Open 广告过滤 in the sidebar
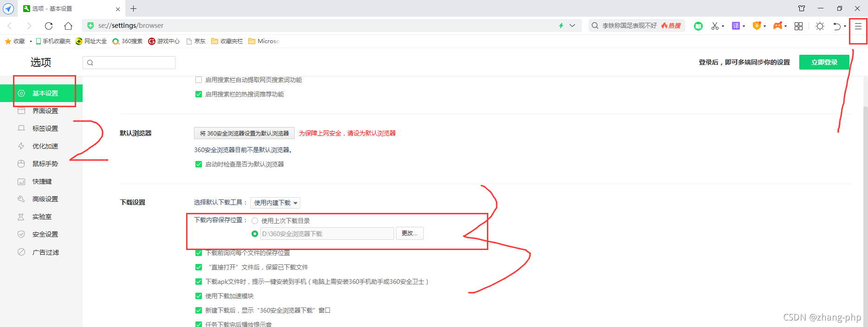This screenshot has width=868, height=327. point(41,252)
